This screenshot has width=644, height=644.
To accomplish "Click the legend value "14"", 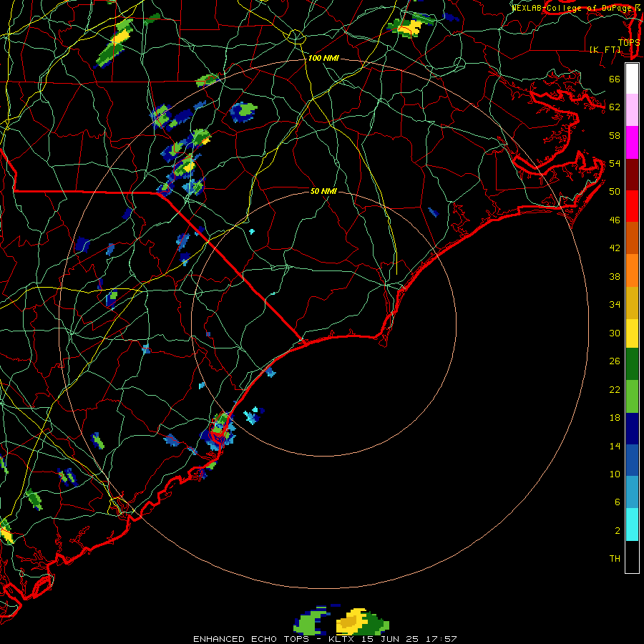I will (615, 446).
